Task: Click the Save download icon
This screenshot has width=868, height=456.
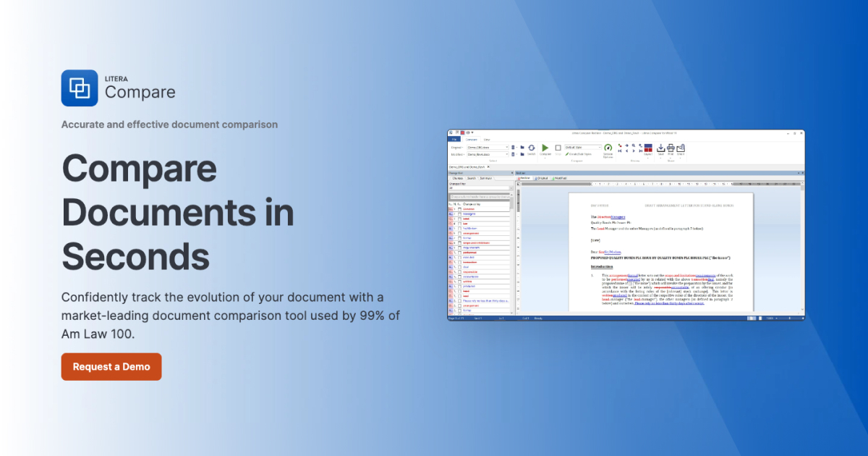Action: click(x=660, y=148)
